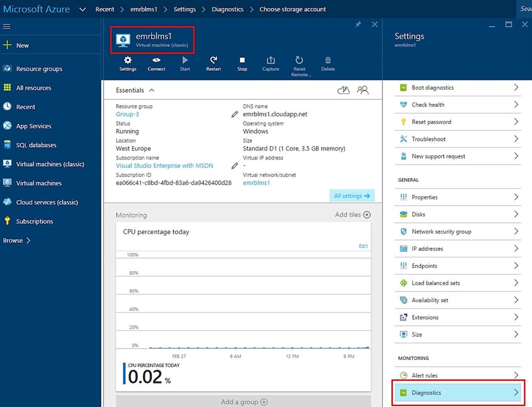The height and width of the screenshot is (407, 532).
Task: Close the emrblms1 blade
Action: 374,24
